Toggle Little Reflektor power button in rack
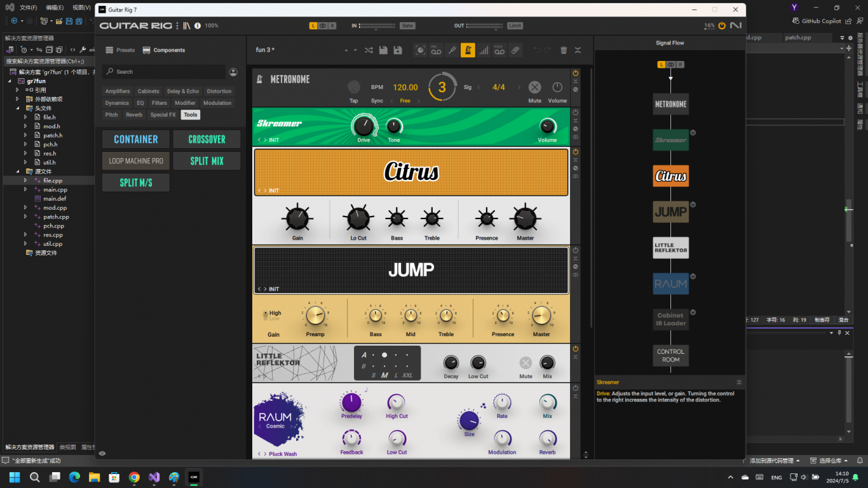868x488 pixels. point(576,349)
